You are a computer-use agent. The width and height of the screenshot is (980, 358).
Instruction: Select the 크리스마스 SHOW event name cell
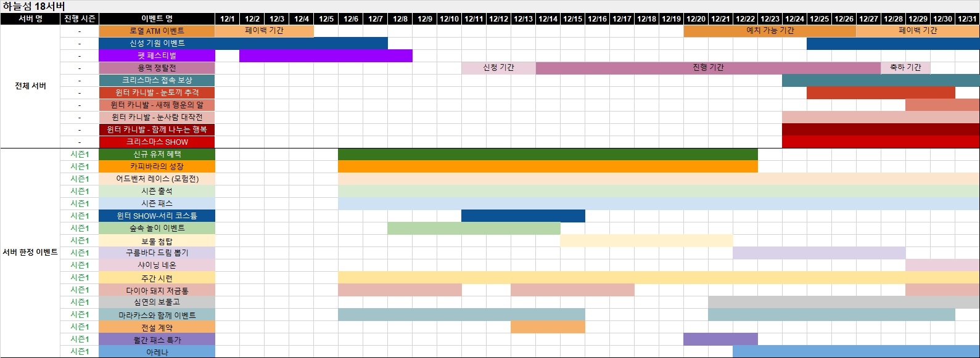coord(157,142)
